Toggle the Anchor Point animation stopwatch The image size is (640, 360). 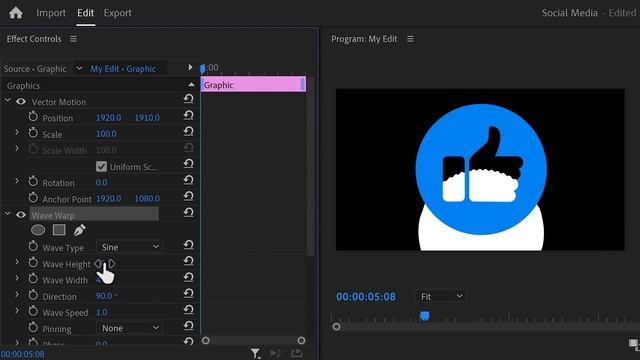33,198
